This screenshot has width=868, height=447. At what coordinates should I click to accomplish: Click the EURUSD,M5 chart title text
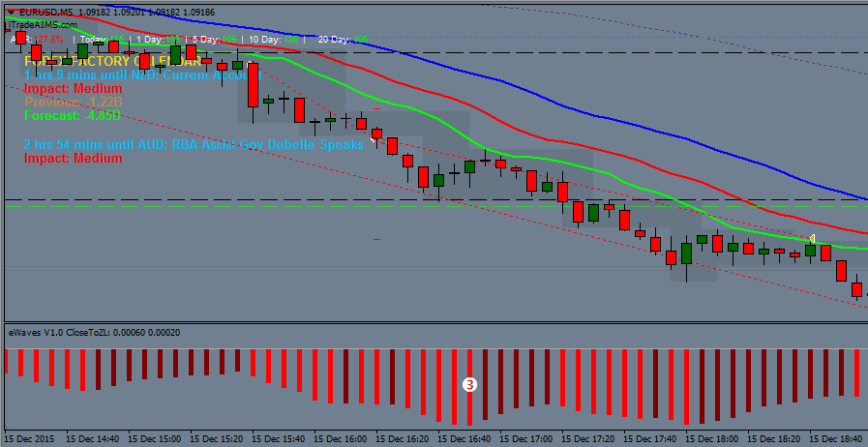click(45, 12)
